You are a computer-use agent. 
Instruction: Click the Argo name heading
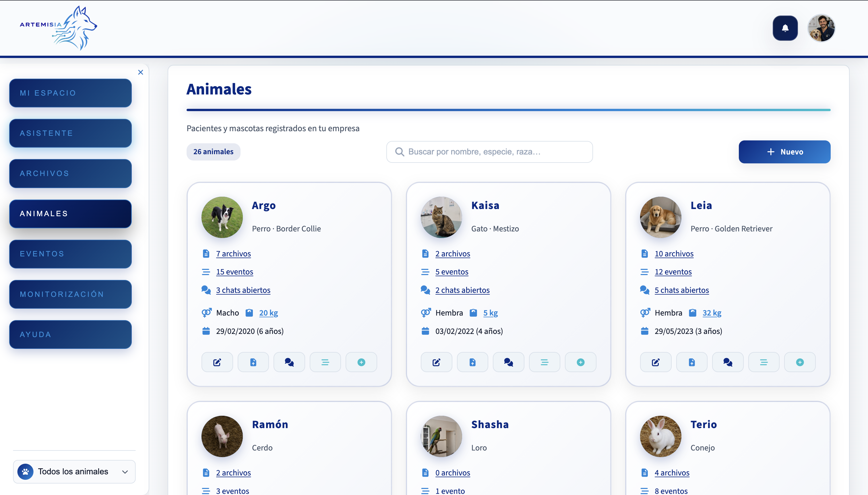click(264, 206)
